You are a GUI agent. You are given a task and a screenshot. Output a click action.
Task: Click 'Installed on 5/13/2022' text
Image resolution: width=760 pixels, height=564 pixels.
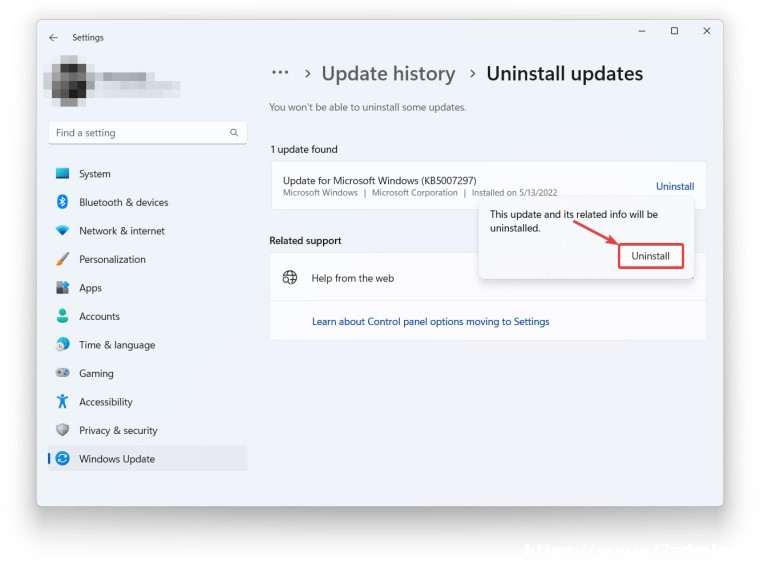tap(514, 192)
